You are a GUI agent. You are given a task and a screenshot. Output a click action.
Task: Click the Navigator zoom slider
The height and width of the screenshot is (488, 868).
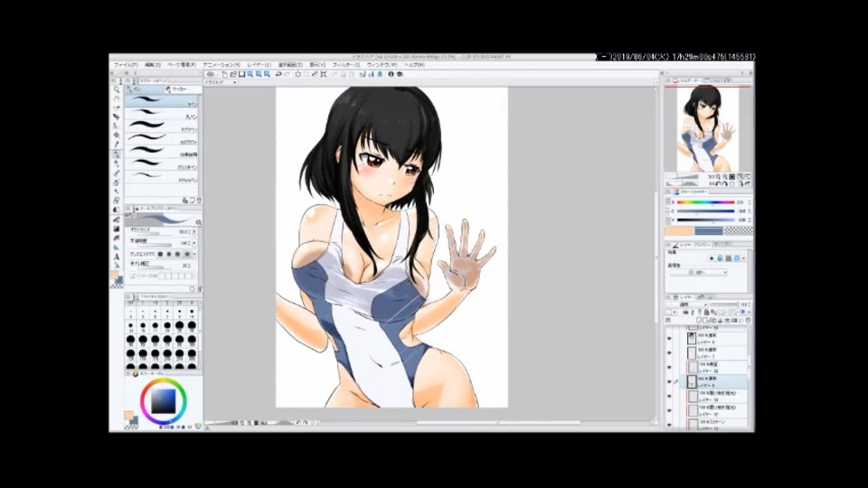[682, 177]
